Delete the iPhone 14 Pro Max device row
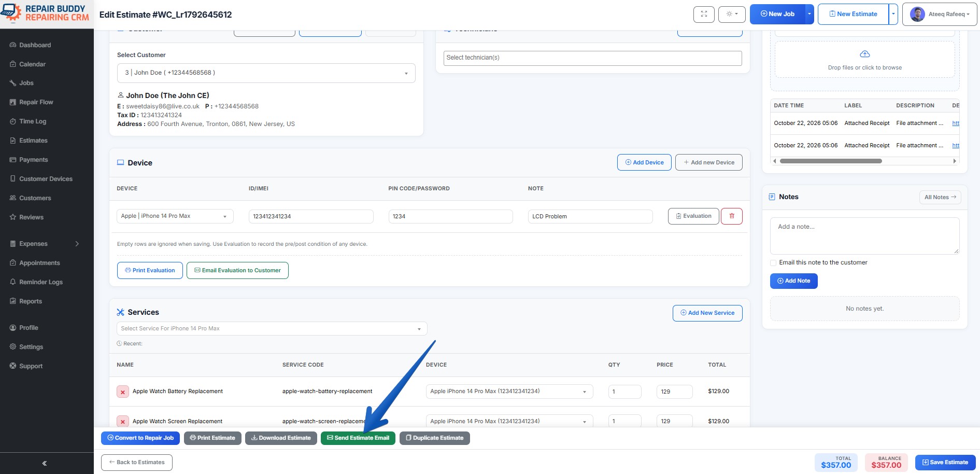The image size is (980, 474). (732, 216)
